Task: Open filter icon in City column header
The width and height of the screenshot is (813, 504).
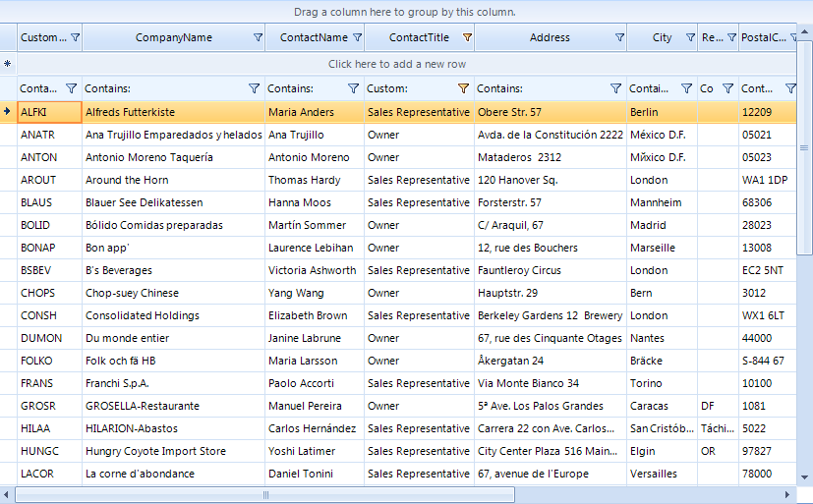Action: click(x=690, y=37)
